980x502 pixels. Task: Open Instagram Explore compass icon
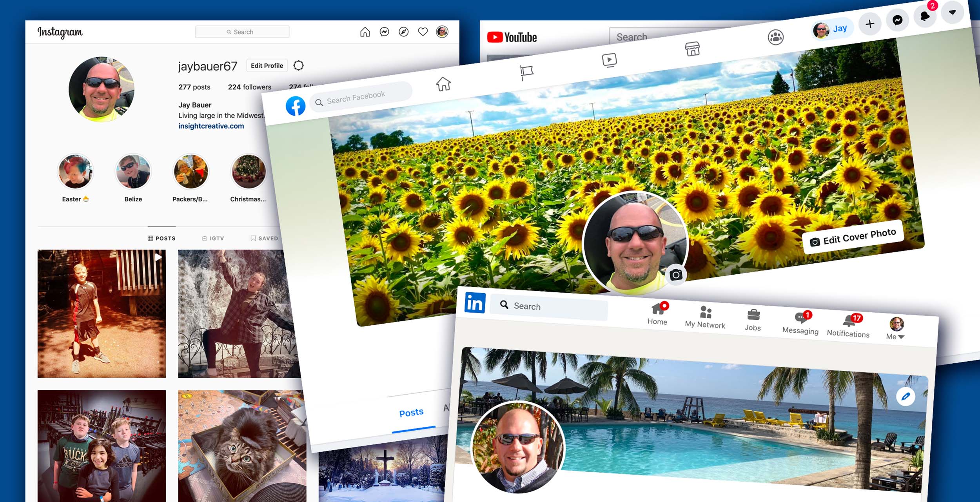[403, 32]
